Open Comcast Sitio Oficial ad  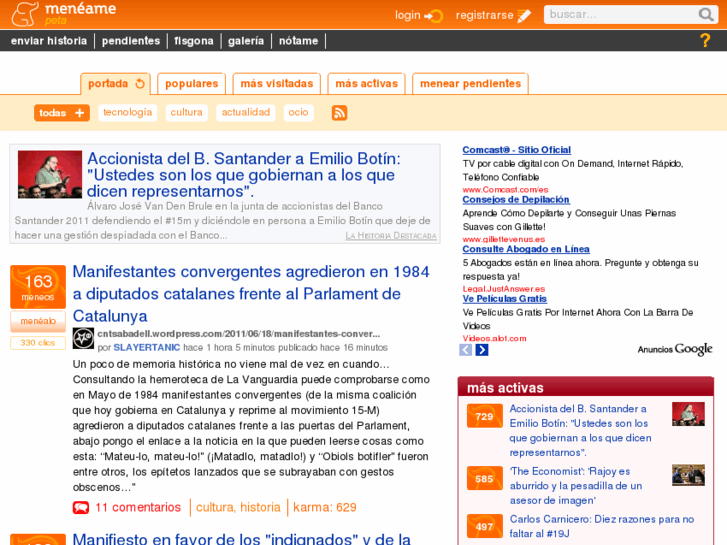[x=517, y=150]
